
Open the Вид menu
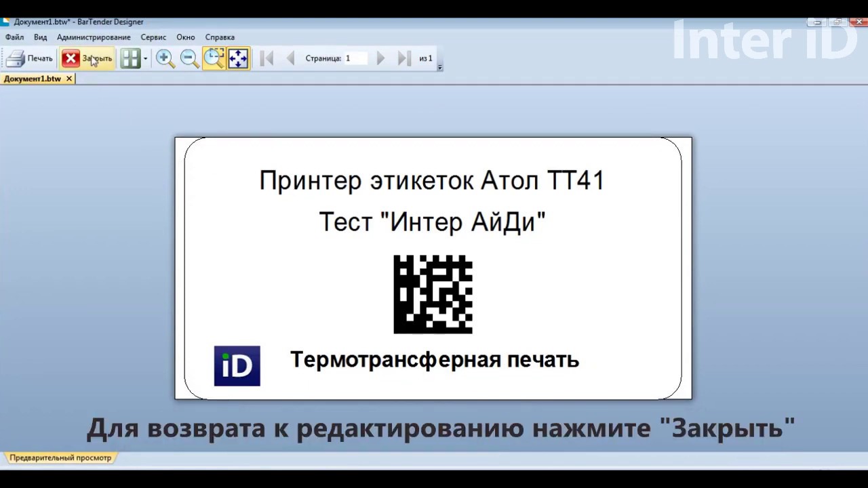41,37
